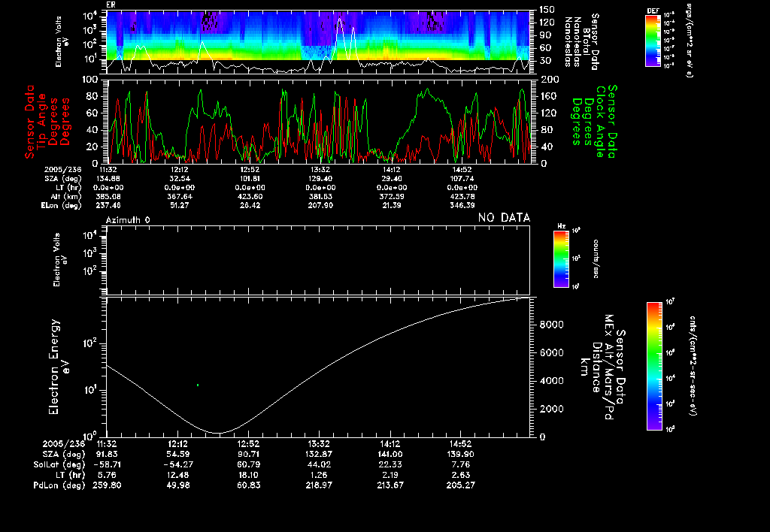The image size is (770, 532).
Task: Click the 12:52 tick under the angle plot
Action: tap(250, 170)
